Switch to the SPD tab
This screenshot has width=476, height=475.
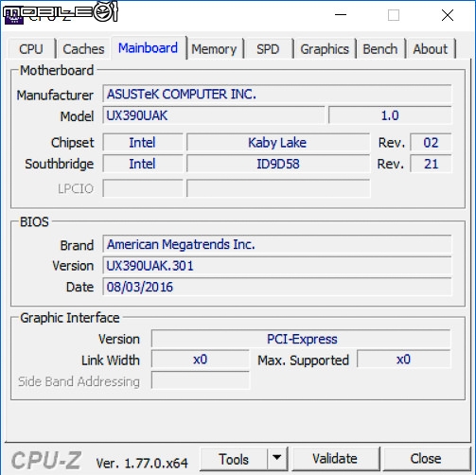268,49
